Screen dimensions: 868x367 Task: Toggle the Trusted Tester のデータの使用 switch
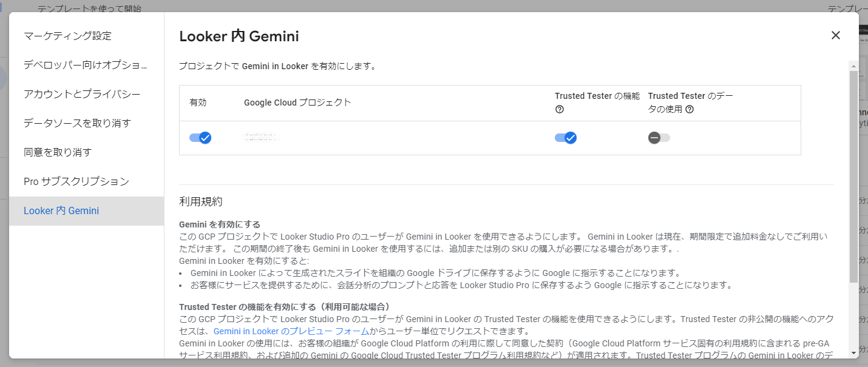tap(659, 138)
